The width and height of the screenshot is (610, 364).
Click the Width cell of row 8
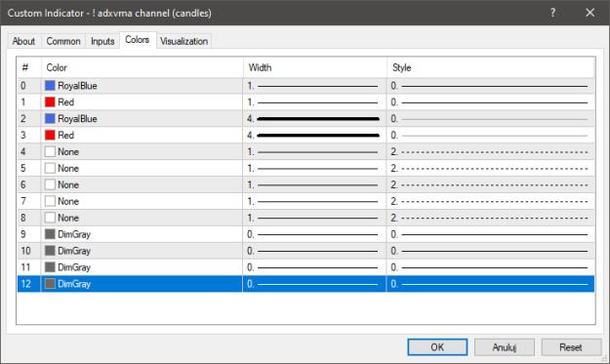pos(314,218)
